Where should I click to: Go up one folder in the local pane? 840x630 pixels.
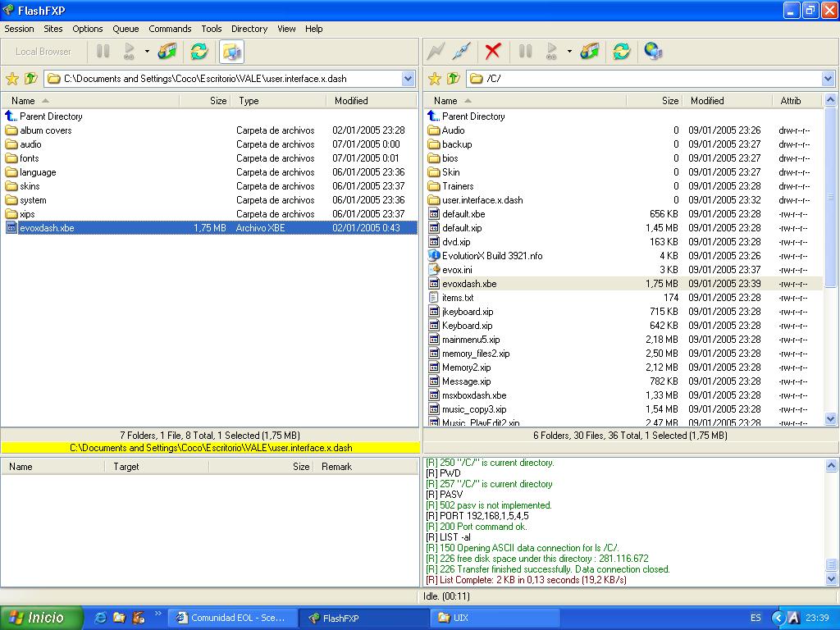point(31,79)
